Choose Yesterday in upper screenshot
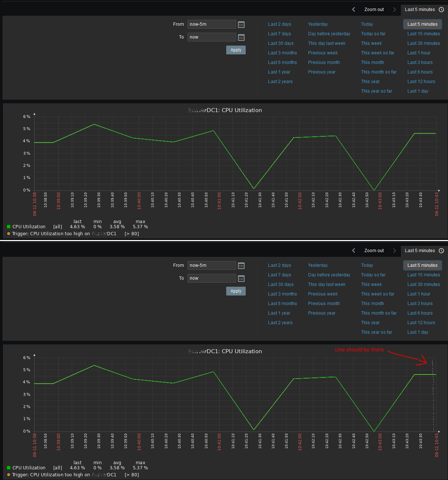 pos(318,24)
